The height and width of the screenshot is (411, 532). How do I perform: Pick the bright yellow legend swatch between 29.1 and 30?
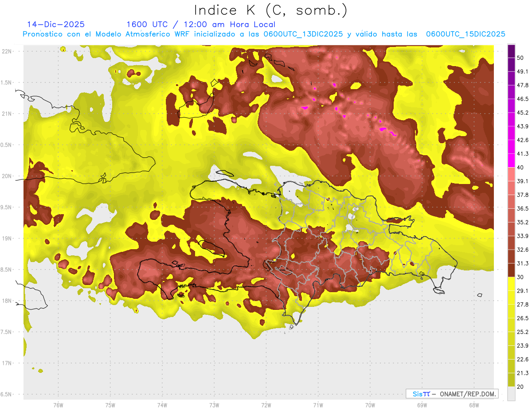(x=511, y=284)
